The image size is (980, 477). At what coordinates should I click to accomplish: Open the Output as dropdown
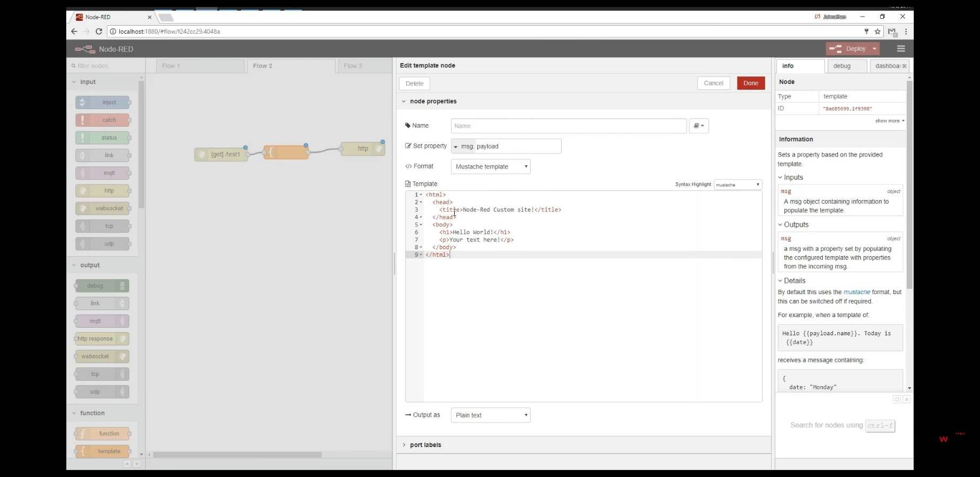click(x=491, y=415)
